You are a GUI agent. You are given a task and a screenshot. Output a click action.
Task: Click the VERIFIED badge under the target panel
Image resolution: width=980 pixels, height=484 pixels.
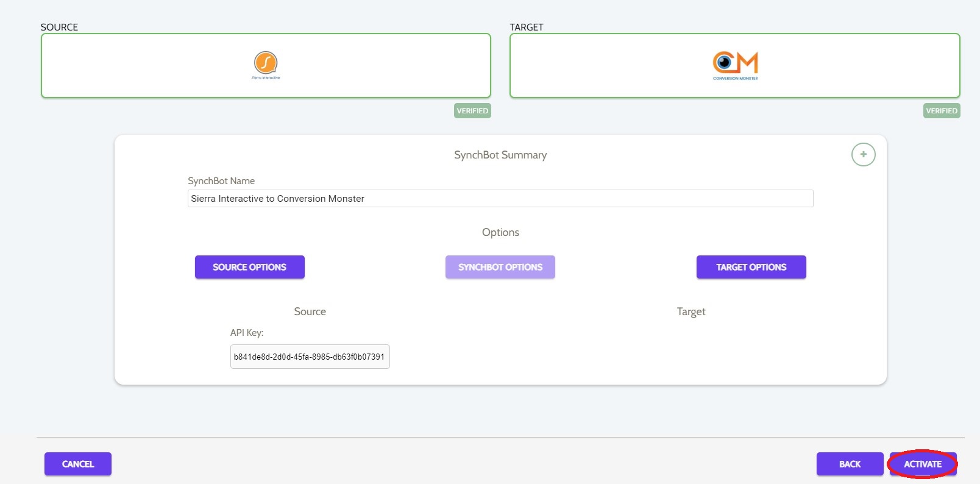(942, 110)
